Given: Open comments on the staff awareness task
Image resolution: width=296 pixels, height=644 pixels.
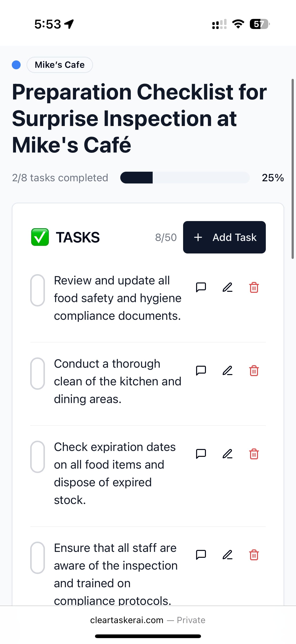Looking at the screenshot, I should (201, 555).
